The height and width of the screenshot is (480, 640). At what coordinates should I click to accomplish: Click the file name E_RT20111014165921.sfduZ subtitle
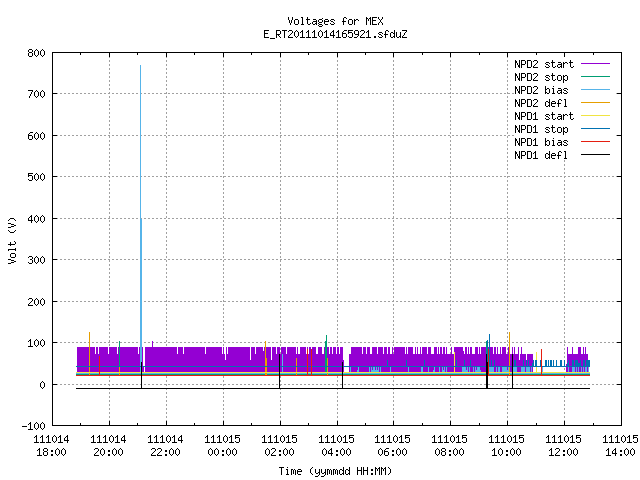click(335, 34)
